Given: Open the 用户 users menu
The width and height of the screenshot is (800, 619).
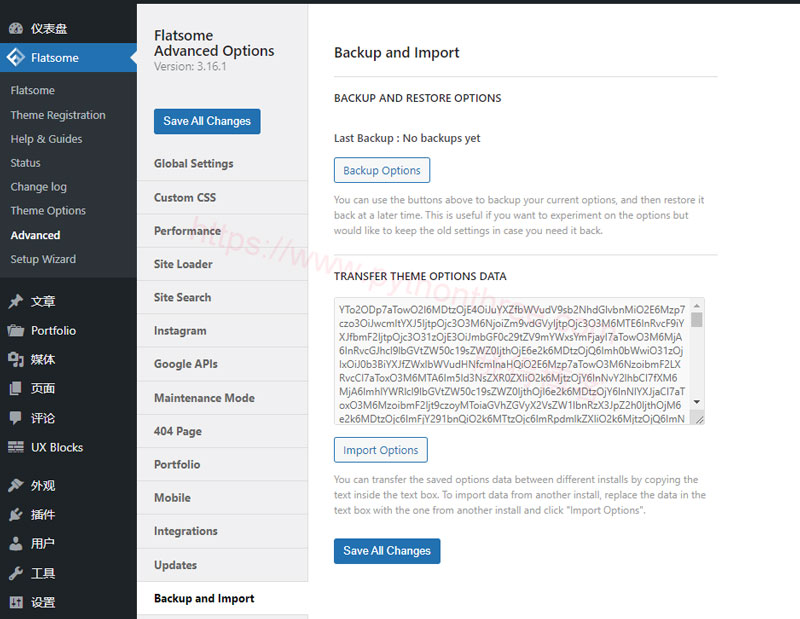Looking at the screenshot, I should pyautogui.click(x=68, y=543).
